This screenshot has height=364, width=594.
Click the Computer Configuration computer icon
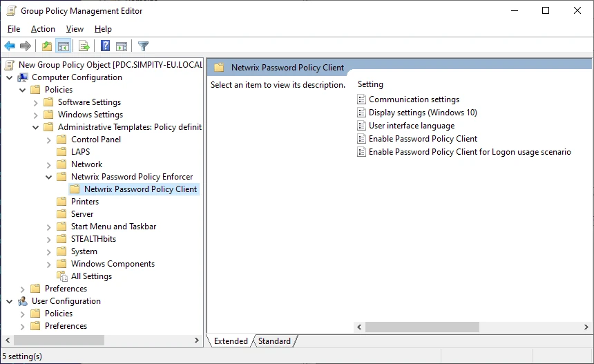pyautogui.click(x=23, y=77)
